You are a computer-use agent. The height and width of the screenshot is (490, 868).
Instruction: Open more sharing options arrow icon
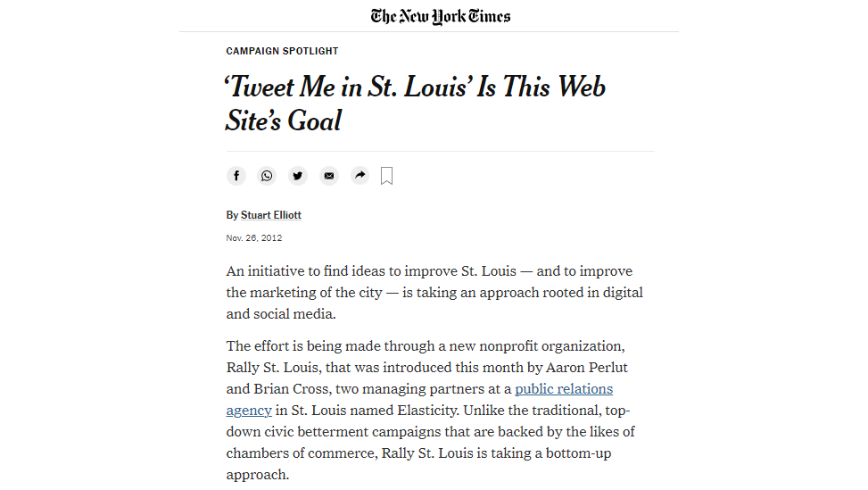tap(360, 176)
